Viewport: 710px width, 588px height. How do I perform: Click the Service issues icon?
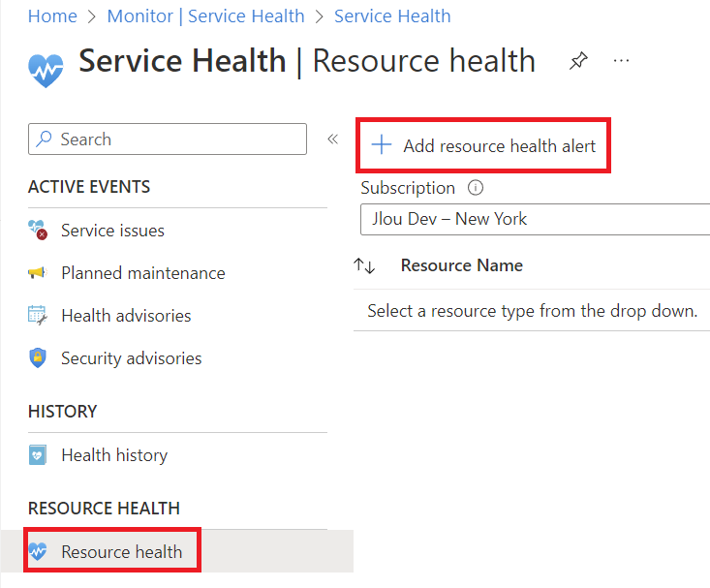tap(38, 230)
